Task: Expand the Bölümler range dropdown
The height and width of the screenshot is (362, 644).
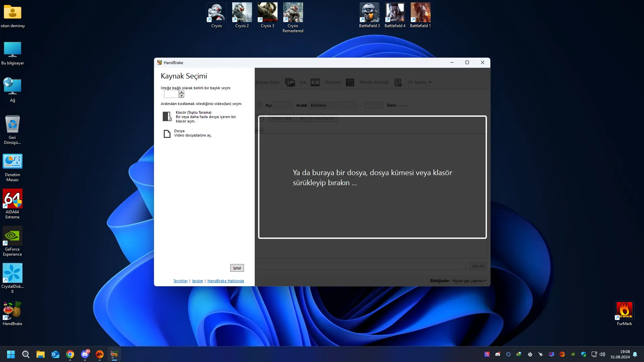Action: click(322, 105)
